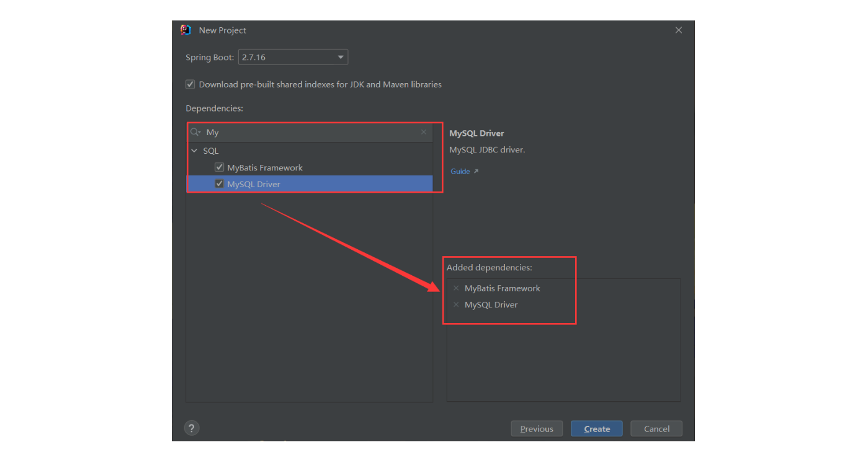Open the Spring Boot version dropdown
Screen dimensions: 868x463
point(293,57)
